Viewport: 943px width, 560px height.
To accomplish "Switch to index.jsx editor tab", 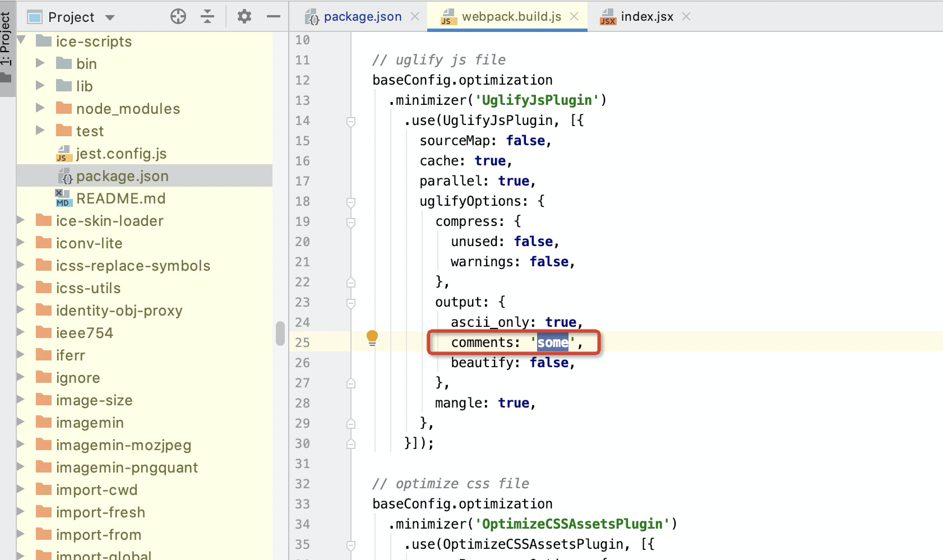I will point(647,17).
